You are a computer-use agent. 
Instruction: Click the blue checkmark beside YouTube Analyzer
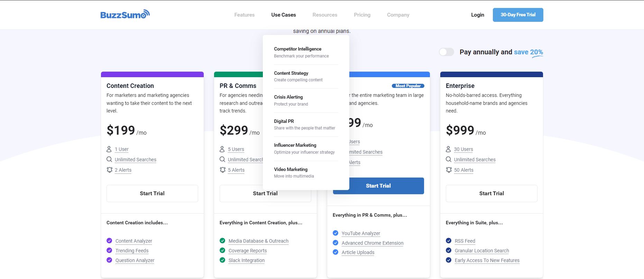pos(335,233)
